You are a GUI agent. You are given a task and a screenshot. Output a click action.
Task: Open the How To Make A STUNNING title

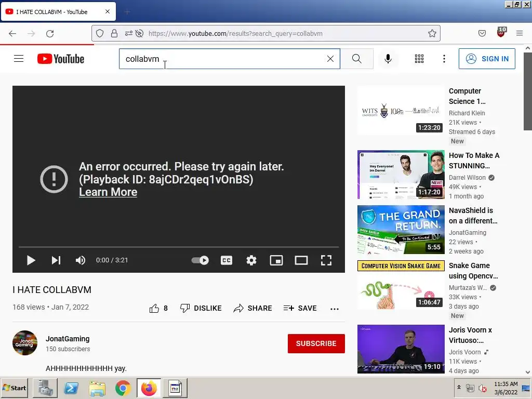[474, 161]
